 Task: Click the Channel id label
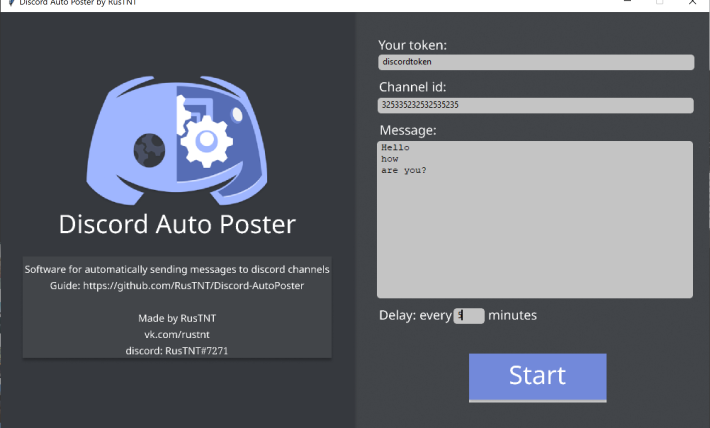coord(413,87)
